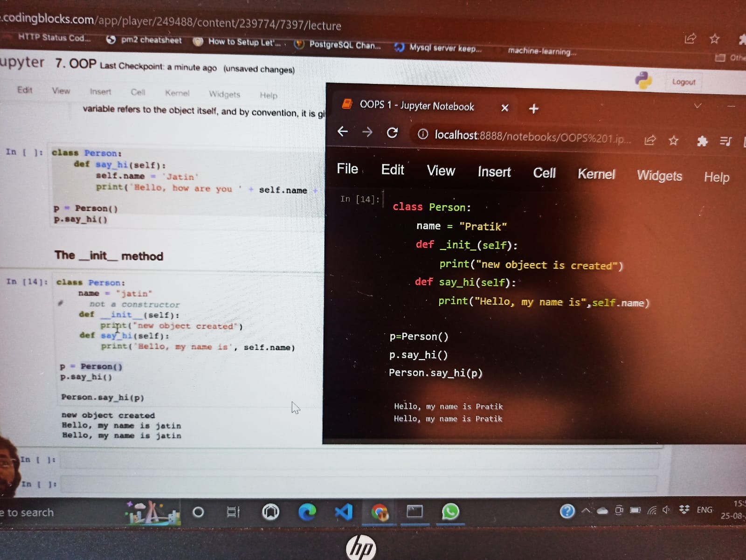Switch to OOPS 1 - Jupyter Notebook tab
This screenshot has height=560, width=746.
[416, 106]
